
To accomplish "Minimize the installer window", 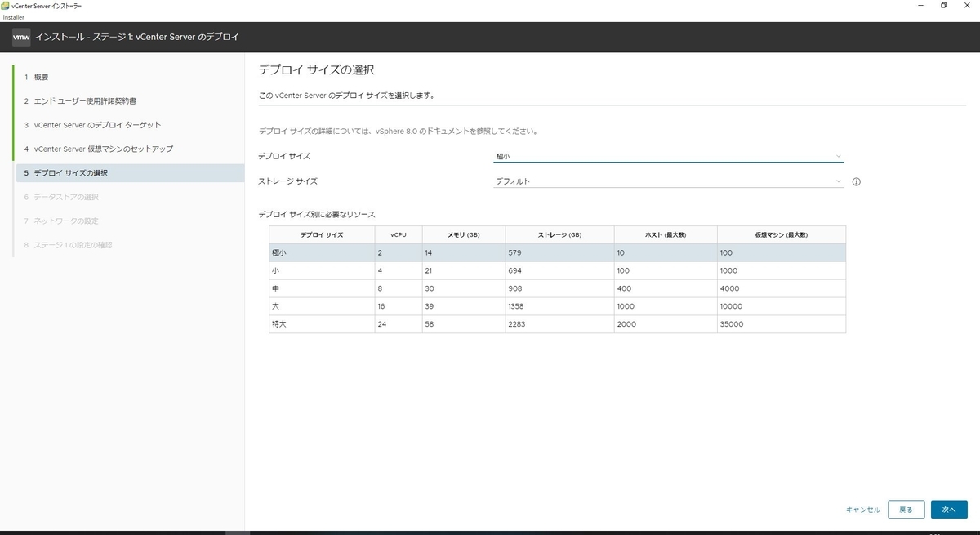I will click(919, 6).
